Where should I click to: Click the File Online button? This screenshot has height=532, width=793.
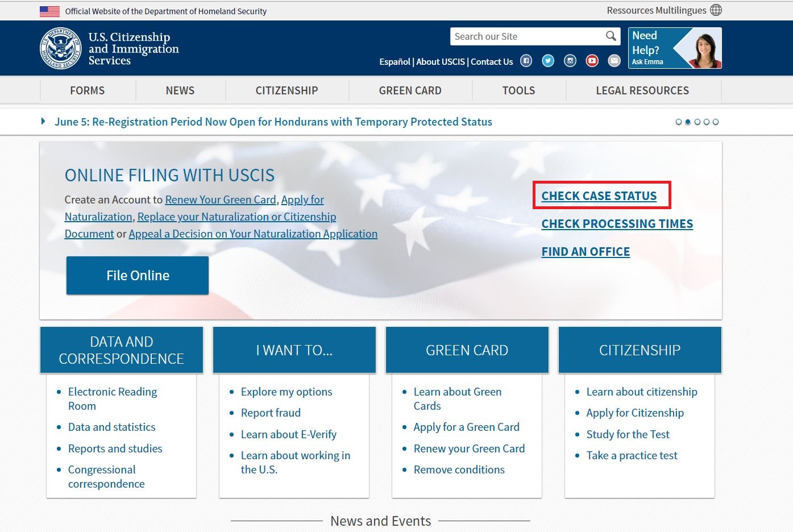click(x=138, y=275)
